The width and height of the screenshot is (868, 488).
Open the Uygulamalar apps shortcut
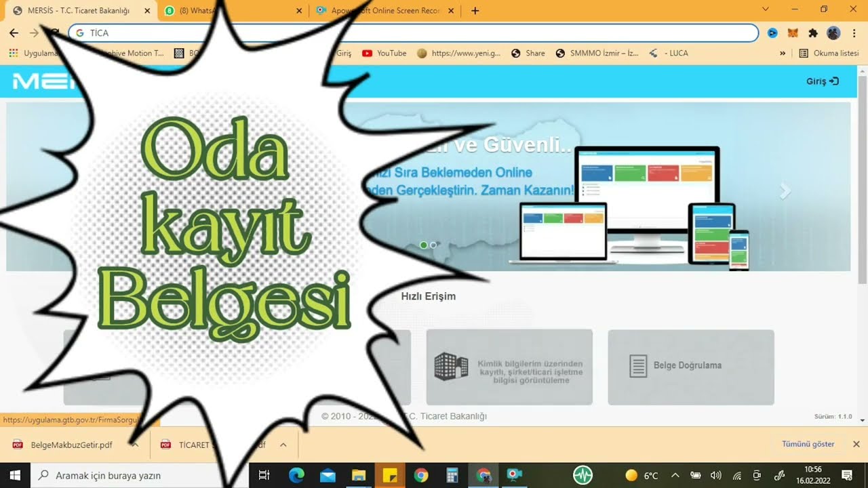pyautogui.click(x=34, y=53)
